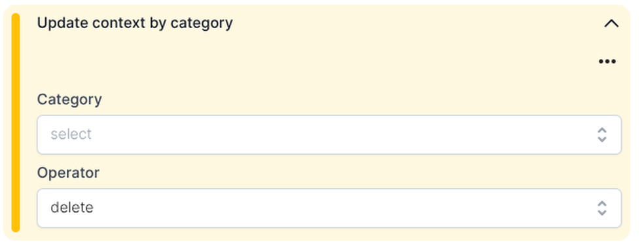644x251 pixels.
Task: Open the three-dot more options menu
Action: pos(607,62)
